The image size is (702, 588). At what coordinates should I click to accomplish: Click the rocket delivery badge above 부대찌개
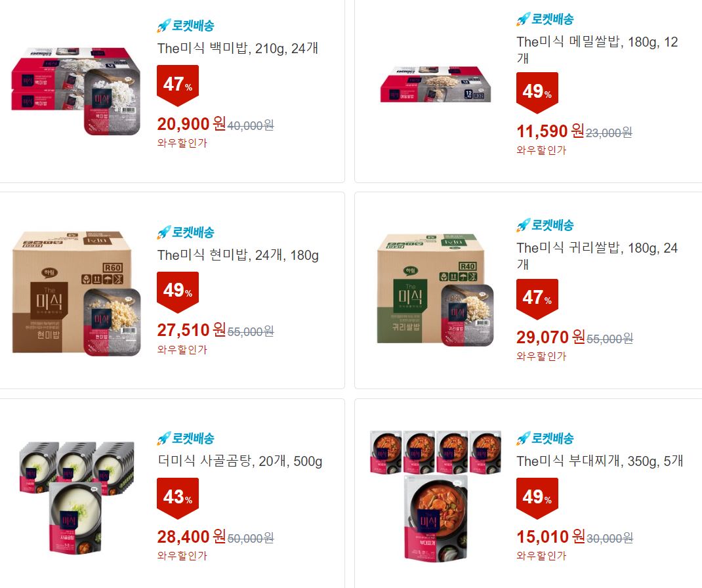(545, 438)
